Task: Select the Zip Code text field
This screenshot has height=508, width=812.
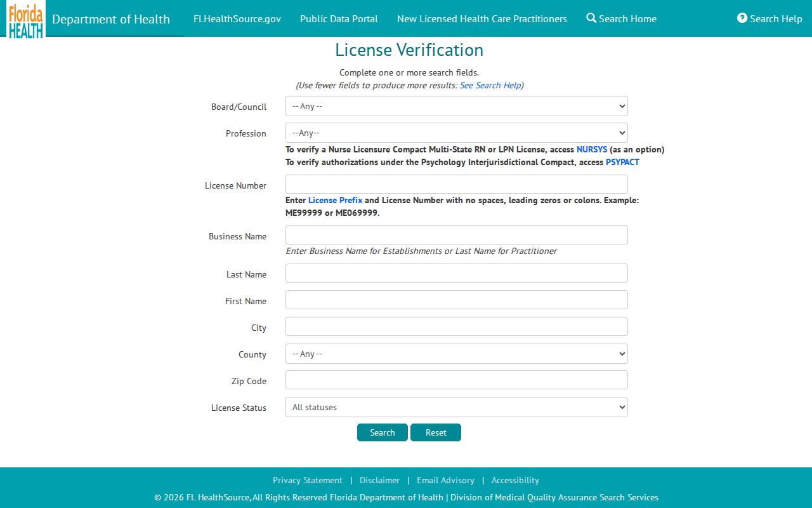Action: click(457, 380)
